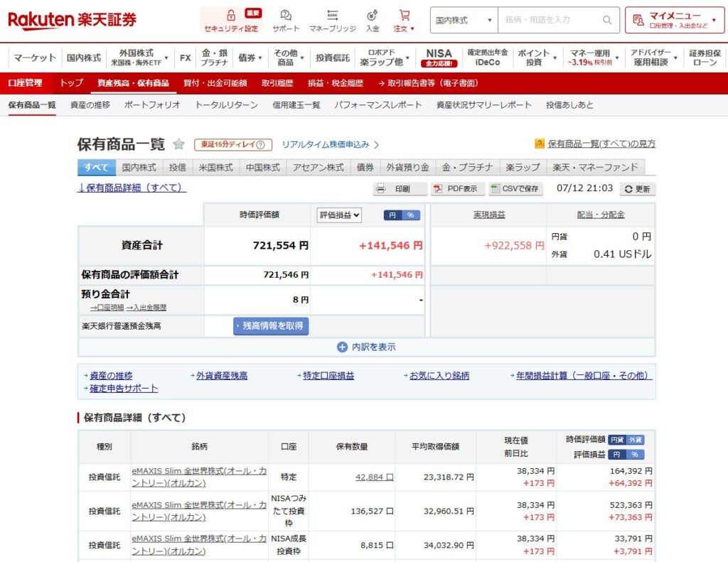This screenshot has width=728, height=562.
Task: Click the plus icon beside 内訳を表示
Action: pyautogui.click(x=342, y=347)
